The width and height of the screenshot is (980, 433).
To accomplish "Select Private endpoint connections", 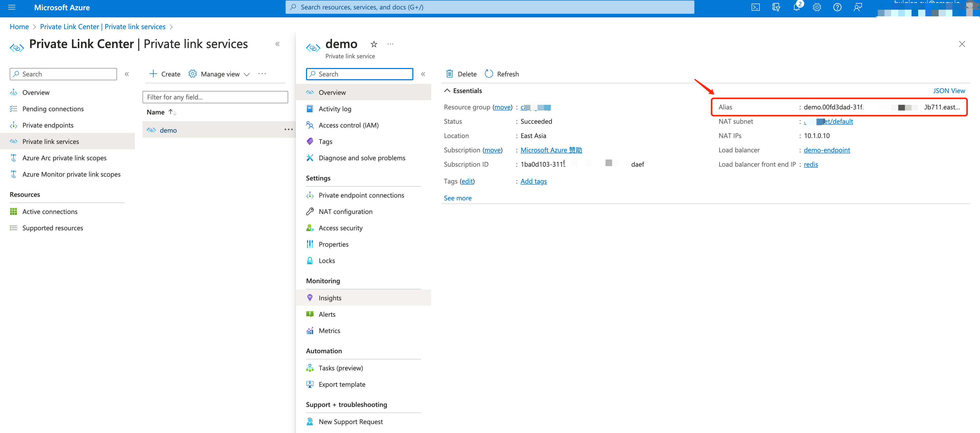I will 361,195.
